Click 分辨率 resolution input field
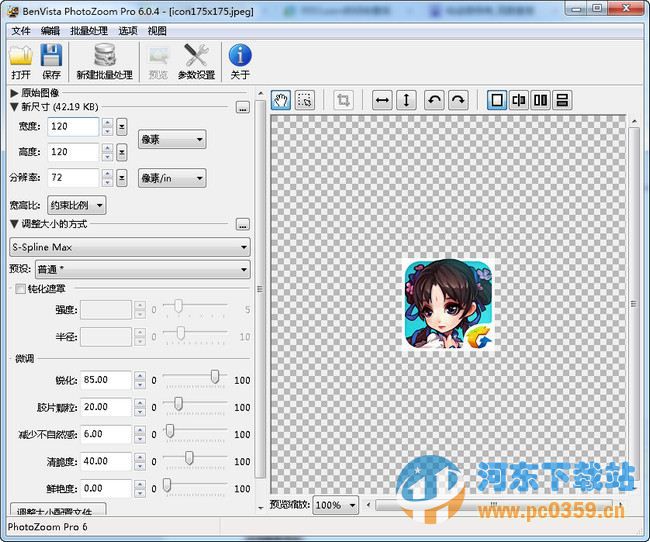Viewport: 650px width, 542px height. 73,178
